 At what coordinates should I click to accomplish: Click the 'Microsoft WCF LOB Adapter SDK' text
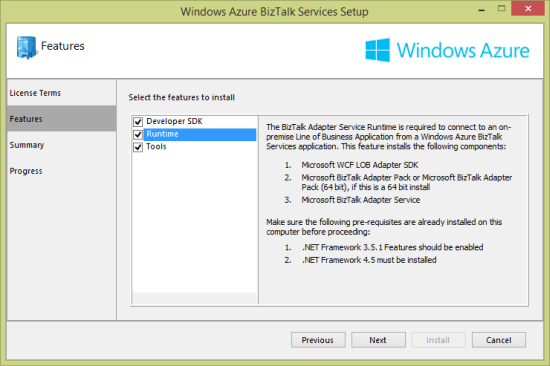360,165
